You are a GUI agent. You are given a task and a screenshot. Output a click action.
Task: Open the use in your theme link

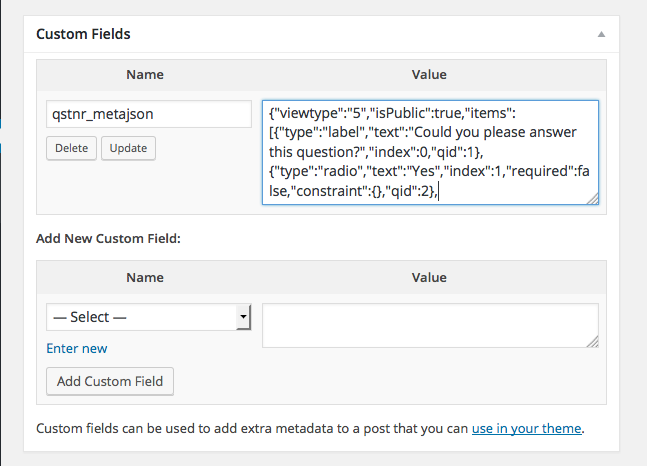527,428
